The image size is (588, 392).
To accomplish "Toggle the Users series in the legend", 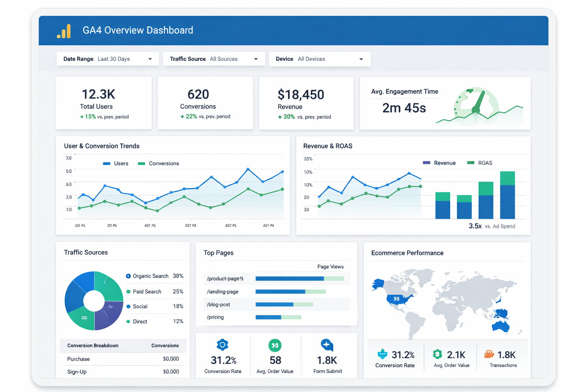I will click(116, 163).
